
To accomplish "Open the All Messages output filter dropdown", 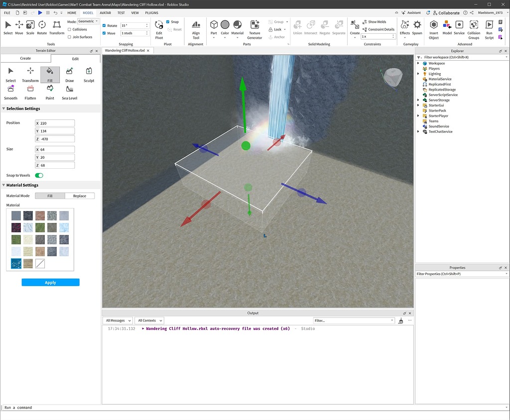I will [117, 320].
